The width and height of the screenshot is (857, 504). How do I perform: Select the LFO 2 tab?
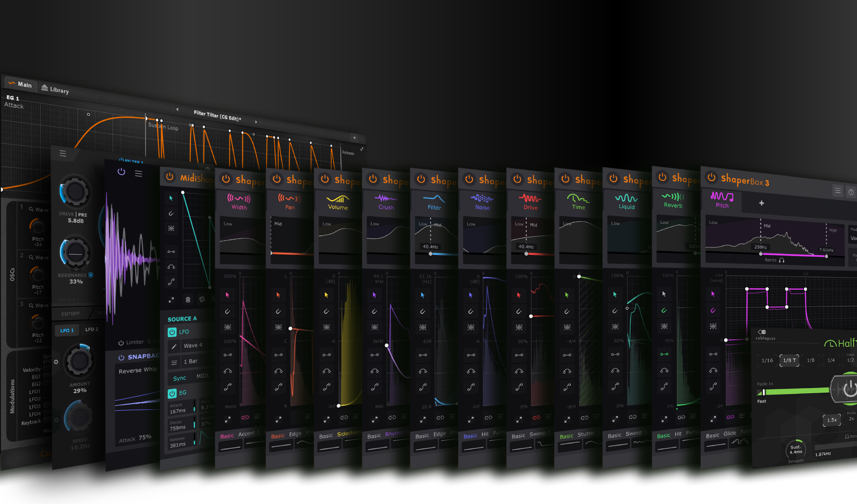pos(91,330)
